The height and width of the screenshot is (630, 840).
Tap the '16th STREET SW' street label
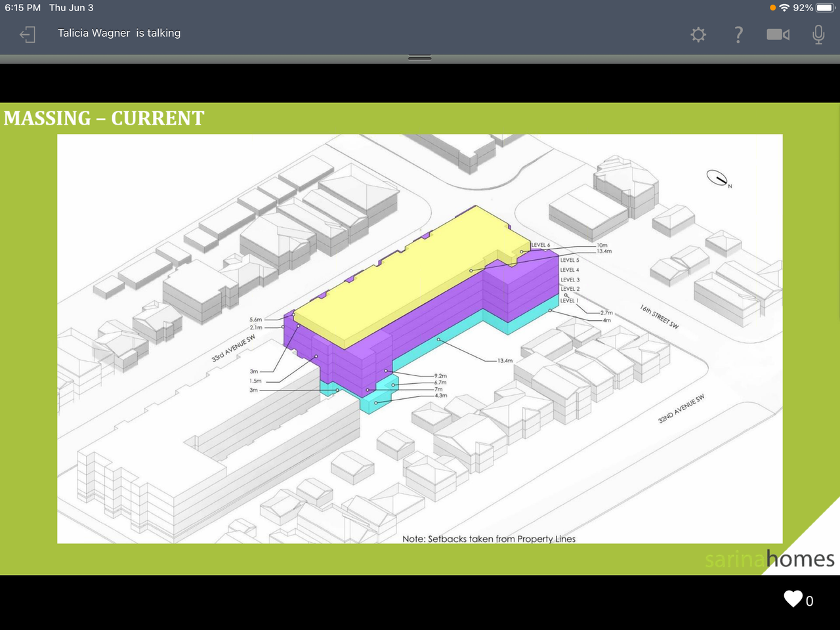click(659, 316)
